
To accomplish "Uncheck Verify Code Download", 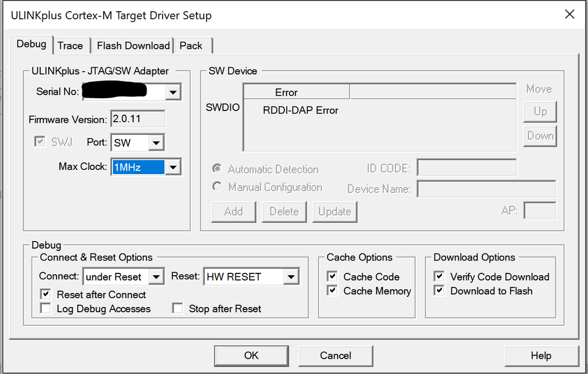I will (439, 276).
